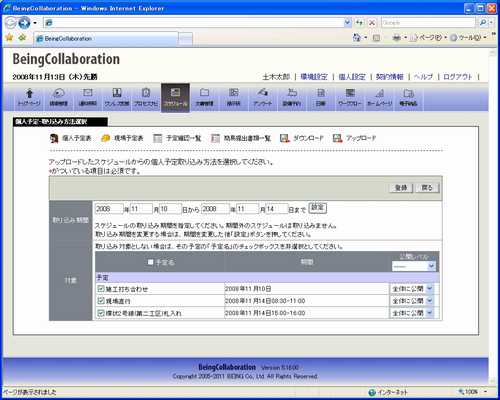Select the BeingCollaboration browser tab
The width and height of the screenshot is (500, 400).
tap(106, 39)
